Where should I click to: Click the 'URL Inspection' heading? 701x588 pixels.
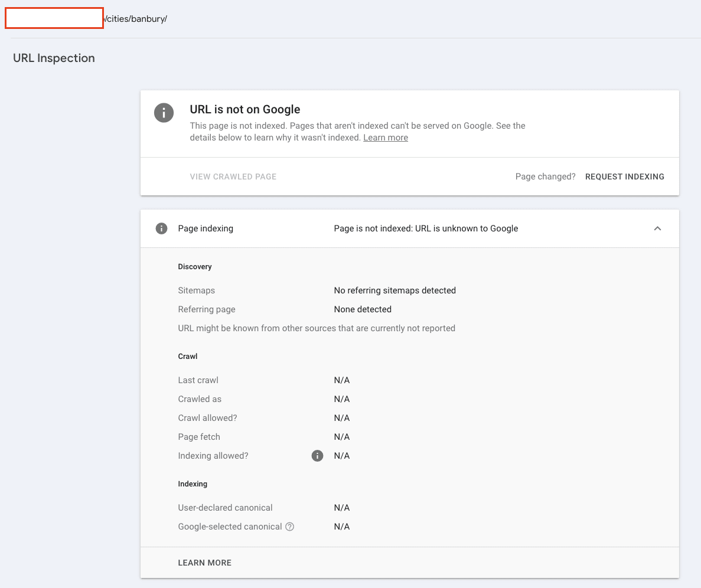coord(54,58)
